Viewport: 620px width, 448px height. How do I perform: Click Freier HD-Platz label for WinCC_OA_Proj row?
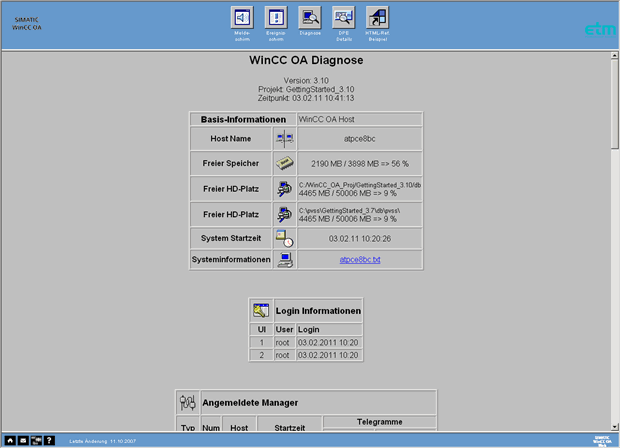pyautogui.click(x=231, y=189)
